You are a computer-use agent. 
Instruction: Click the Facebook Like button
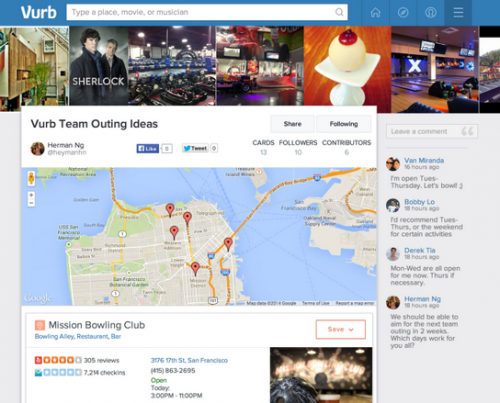(148, 148)
